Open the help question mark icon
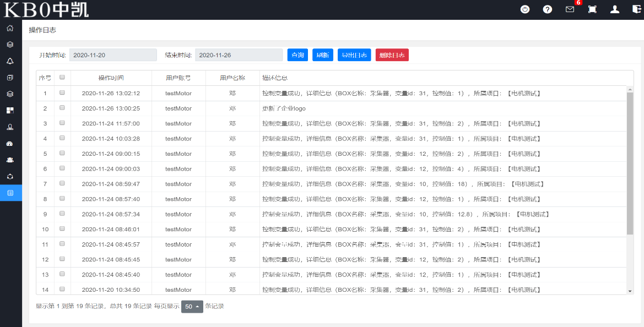Viewport: 644px width, 327px height. 547,9
